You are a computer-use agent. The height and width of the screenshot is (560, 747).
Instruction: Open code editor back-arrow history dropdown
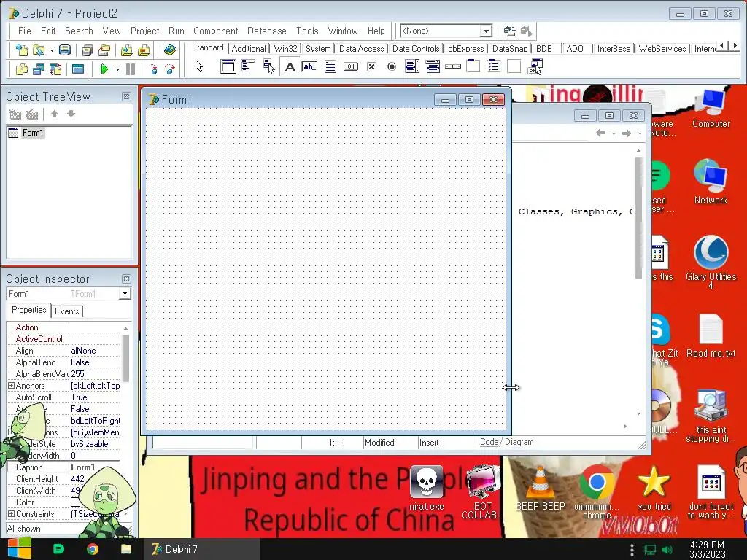[x=614, y=134]
